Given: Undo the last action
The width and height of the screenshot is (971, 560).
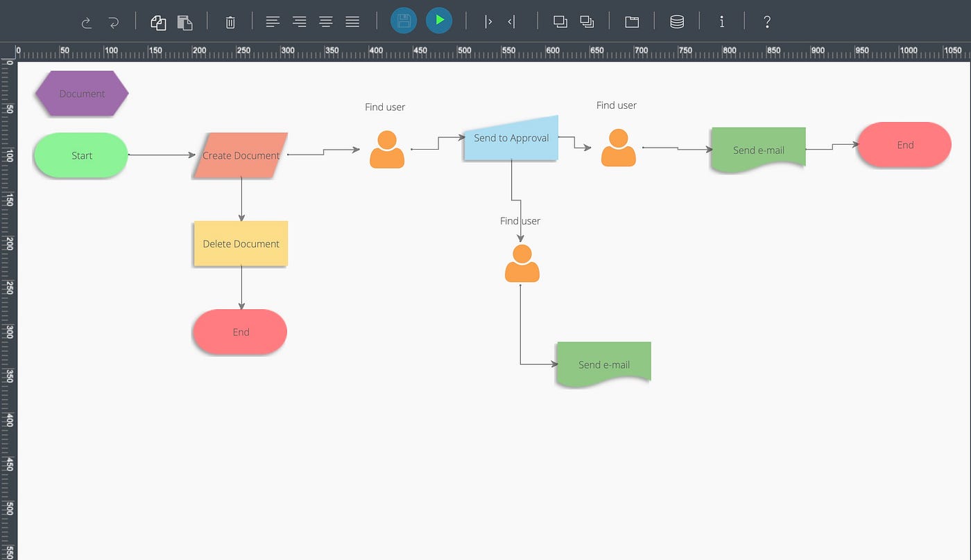Looking at the screenshot, I should point(86,21).
